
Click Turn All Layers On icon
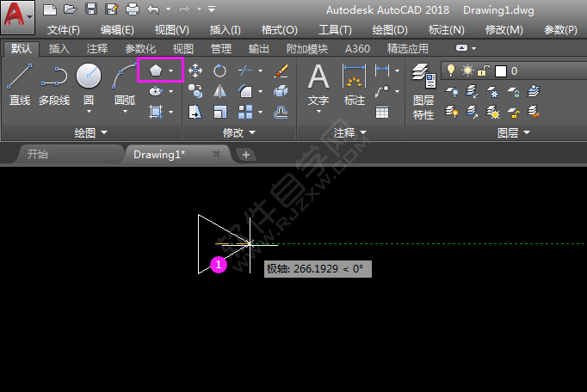tap(452, 112)
